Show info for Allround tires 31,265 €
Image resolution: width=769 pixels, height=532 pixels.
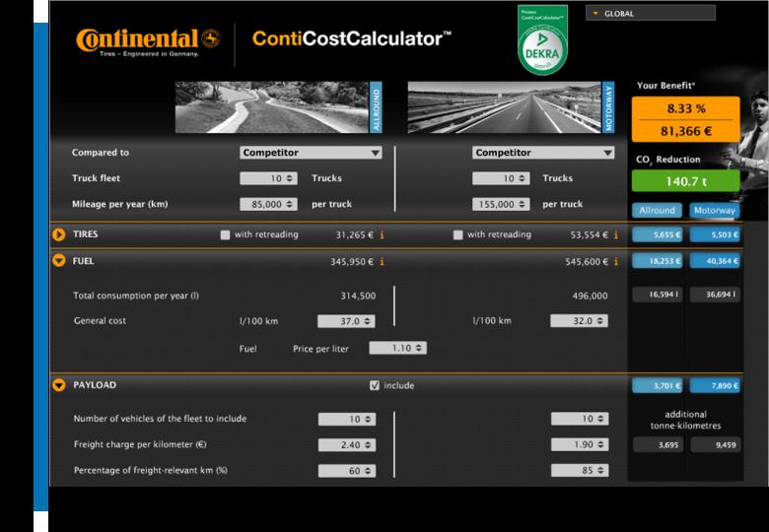pos(383,235)
